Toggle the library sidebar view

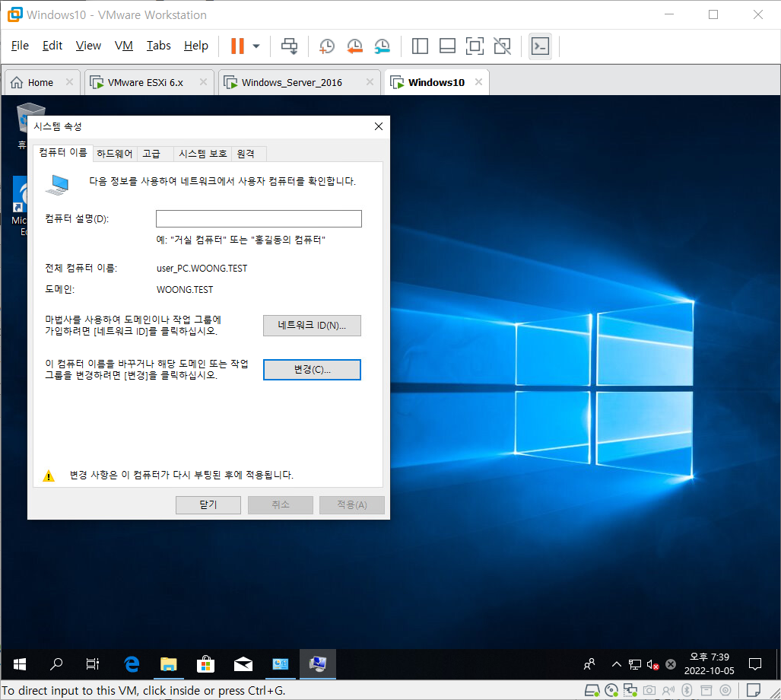420,46
